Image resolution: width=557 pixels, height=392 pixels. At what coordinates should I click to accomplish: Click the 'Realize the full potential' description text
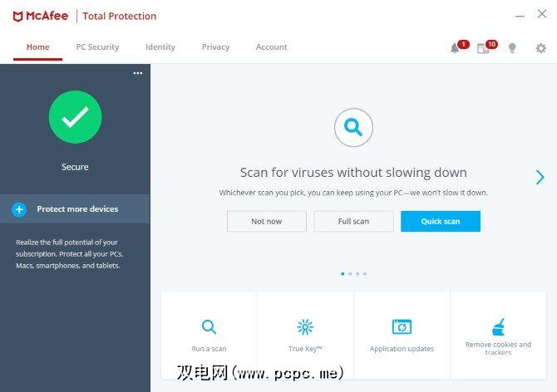pyautogui.click(x=70, y=254)
